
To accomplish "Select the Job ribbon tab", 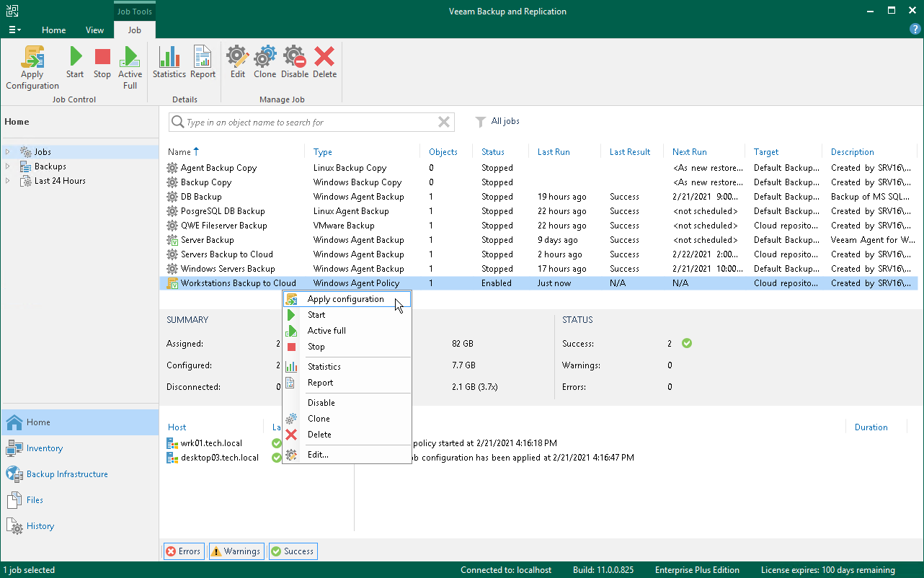I will (x=134, y=30).
